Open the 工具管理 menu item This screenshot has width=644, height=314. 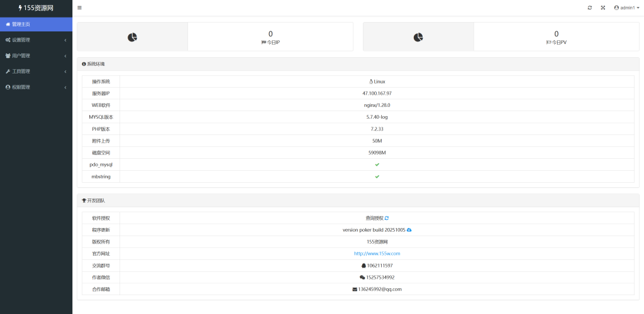tap(21, 71)
